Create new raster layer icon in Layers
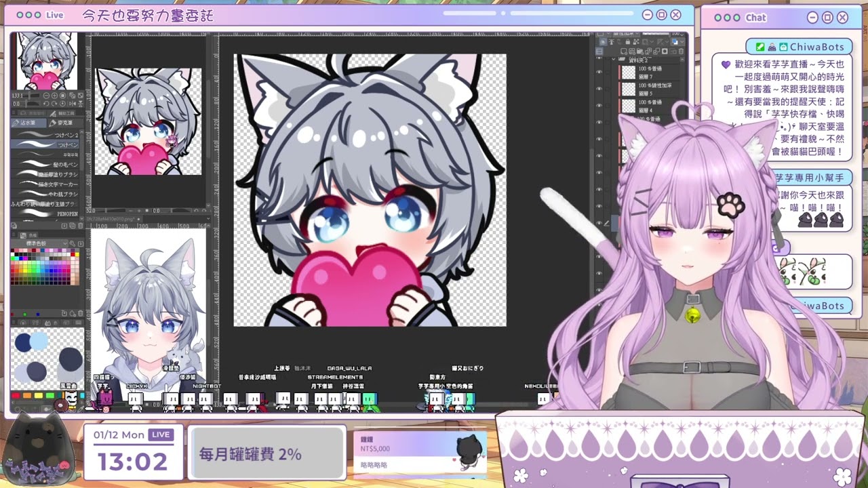This screenshot has height=488, width=868. click(624, 52)
